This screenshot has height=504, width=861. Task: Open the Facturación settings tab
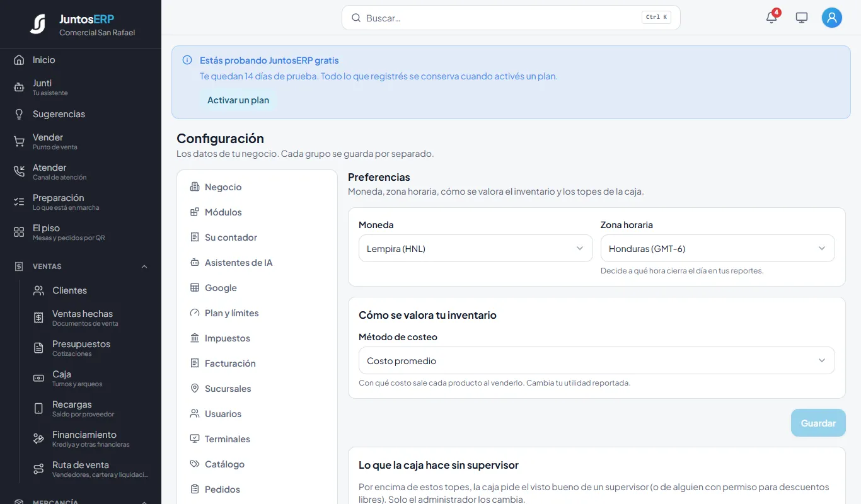click(x=257, y=364)
